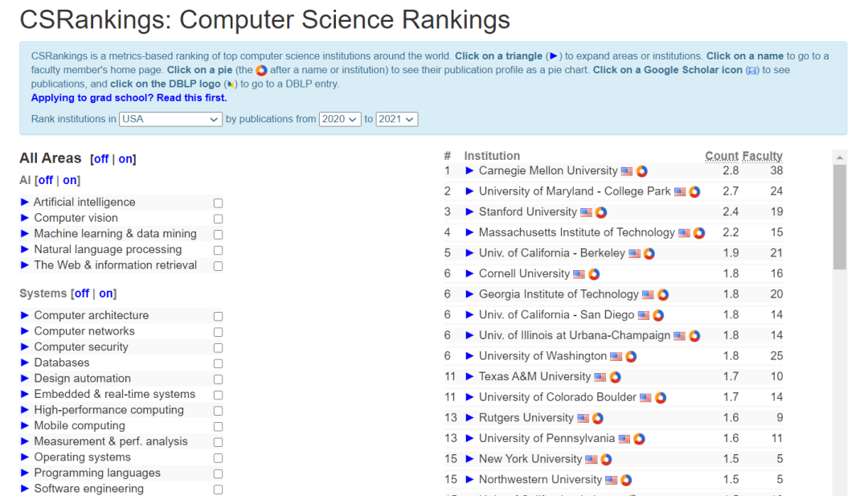Open 'Applying to grad school? Read this first' link
Image resolution: width=868 pixels, height=496 pixels.
click(x=129, y=98)
